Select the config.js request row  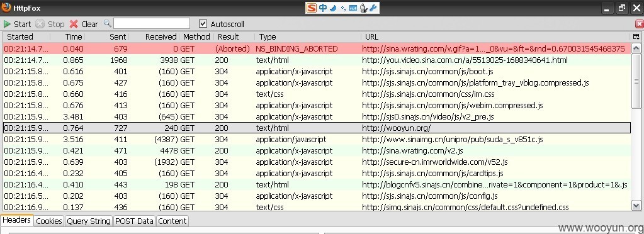[x=317, y=196]
